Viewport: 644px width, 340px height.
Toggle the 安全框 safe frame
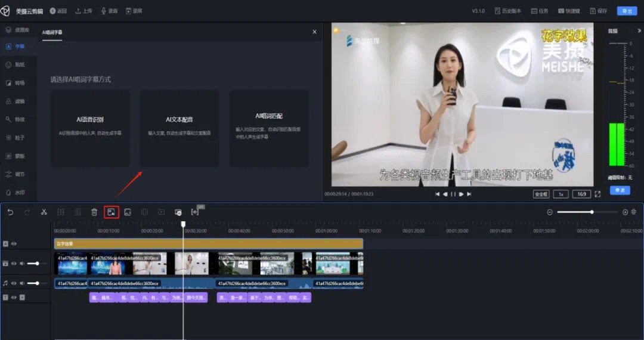pyautogui.click(x=541, y=194)
